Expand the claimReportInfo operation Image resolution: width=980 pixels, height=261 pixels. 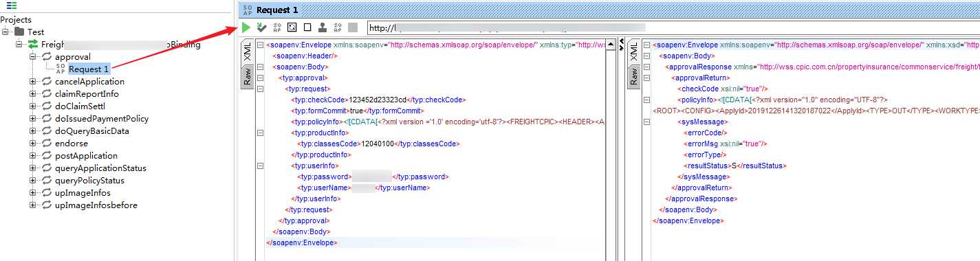[33, 94]
